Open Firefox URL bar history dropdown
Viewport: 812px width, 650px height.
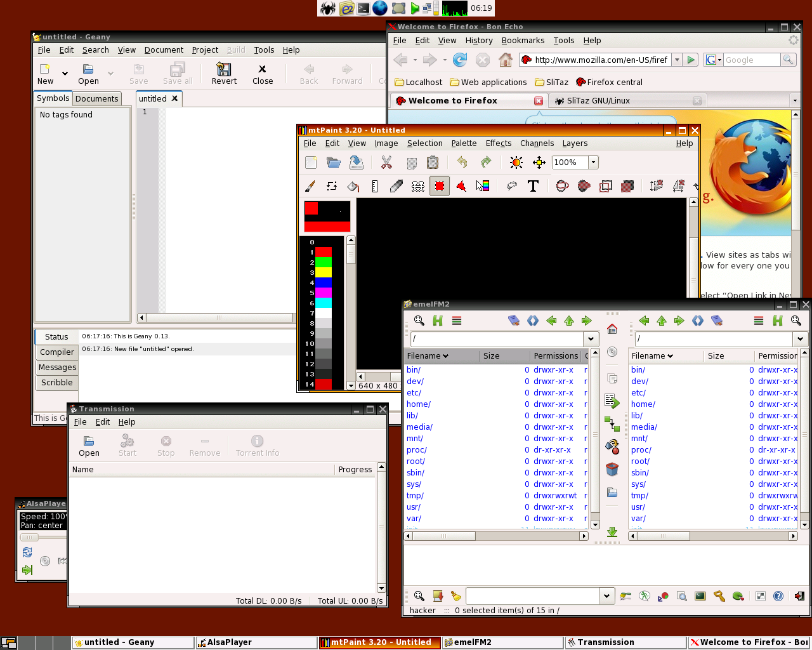(x=677, y=60)
